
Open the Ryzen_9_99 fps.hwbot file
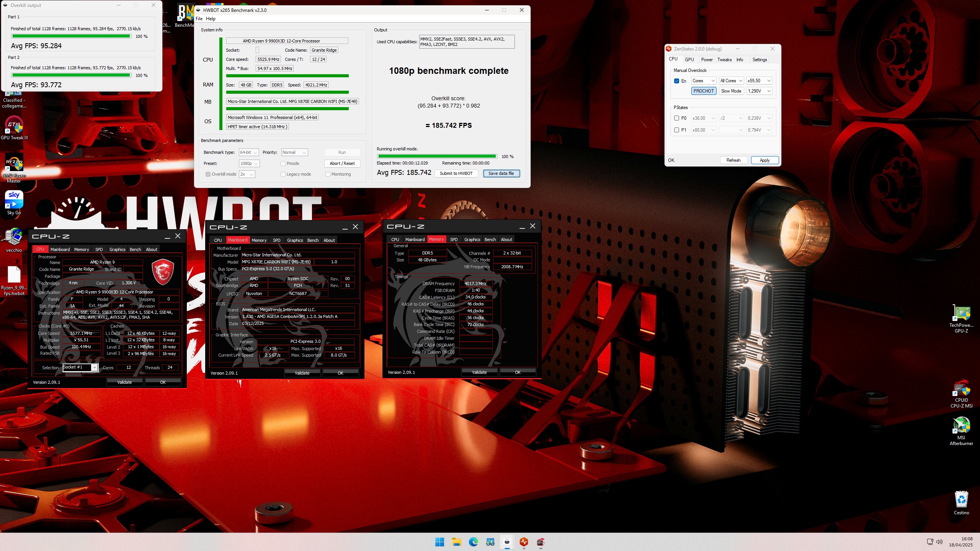[x=14, y=280]
